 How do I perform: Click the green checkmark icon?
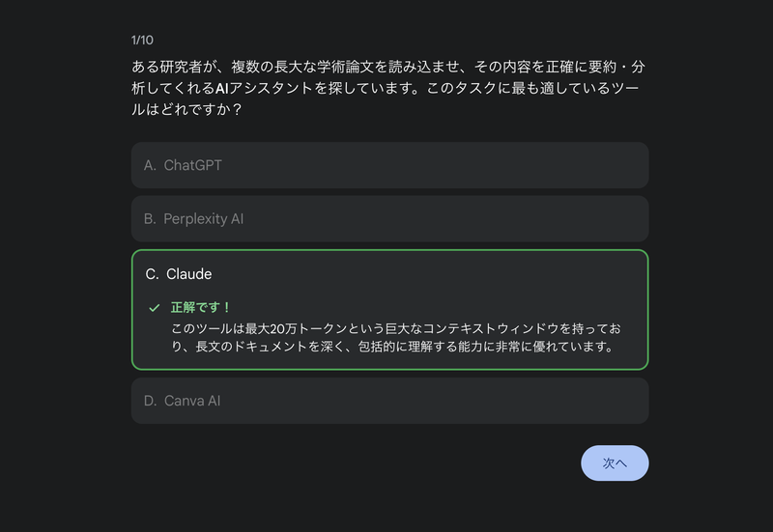[x=154, y=308]
